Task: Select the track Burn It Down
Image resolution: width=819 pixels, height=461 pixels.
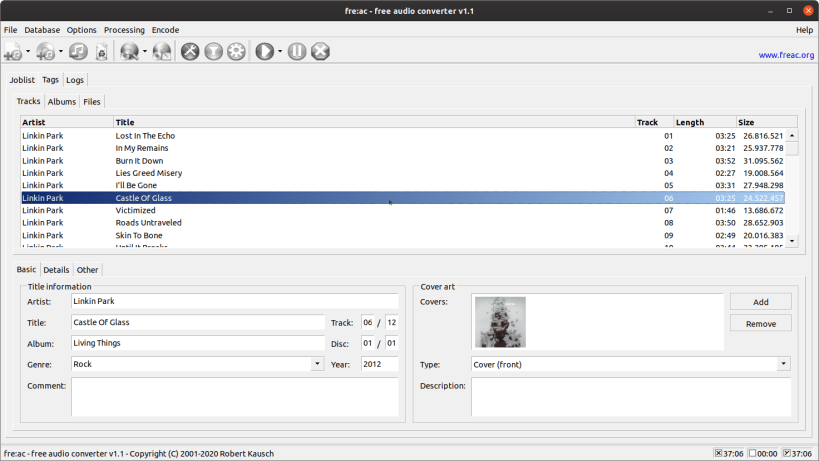Action: point(403,161)
